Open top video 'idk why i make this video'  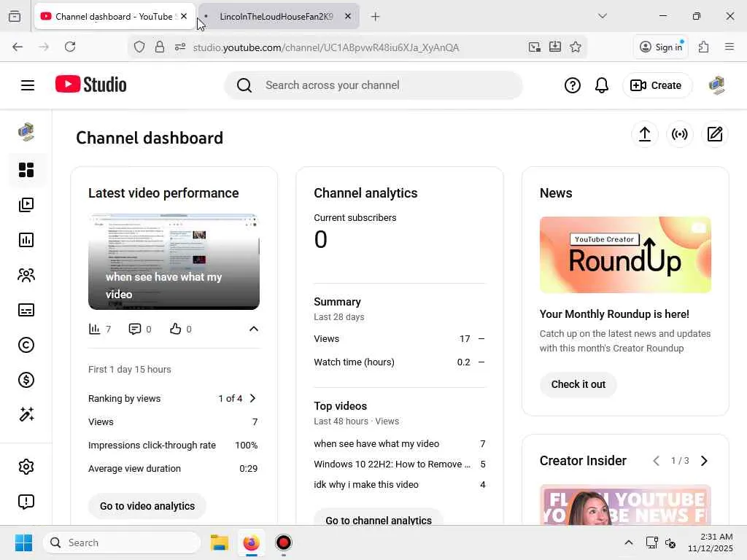point(366,485)
